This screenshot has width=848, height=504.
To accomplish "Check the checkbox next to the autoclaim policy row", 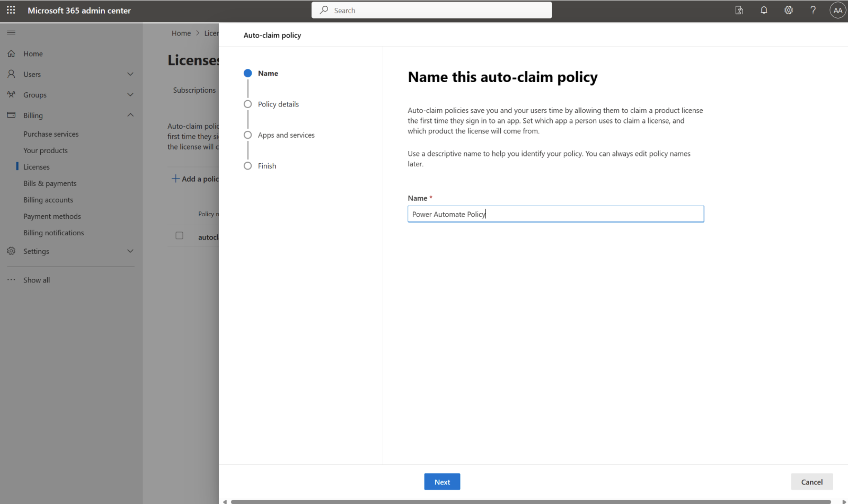I will [179, 235].
